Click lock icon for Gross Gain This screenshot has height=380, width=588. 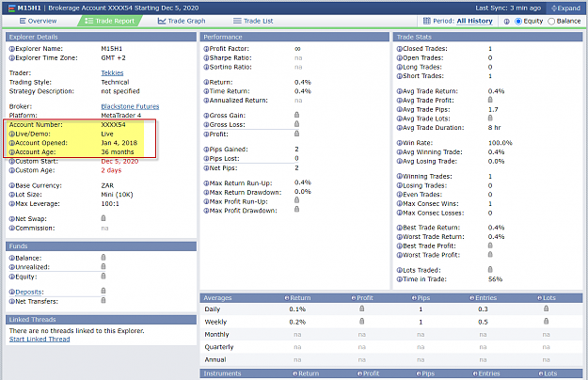296,115
